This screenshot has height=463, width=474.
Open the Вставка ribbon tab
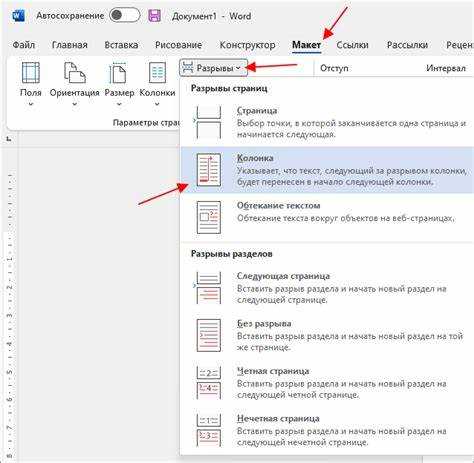tap(121, 45)
